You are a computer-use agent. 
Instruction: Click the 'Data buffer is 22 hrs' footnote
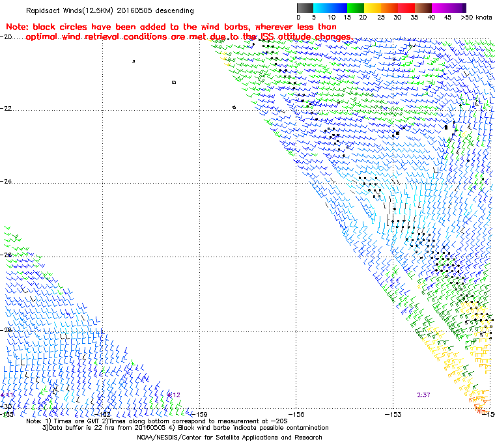[x=186, y=428]
